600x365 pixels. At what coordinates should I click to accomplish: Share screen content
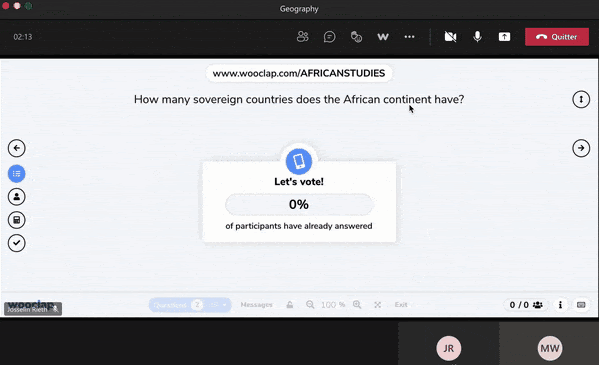click(504, 37)
